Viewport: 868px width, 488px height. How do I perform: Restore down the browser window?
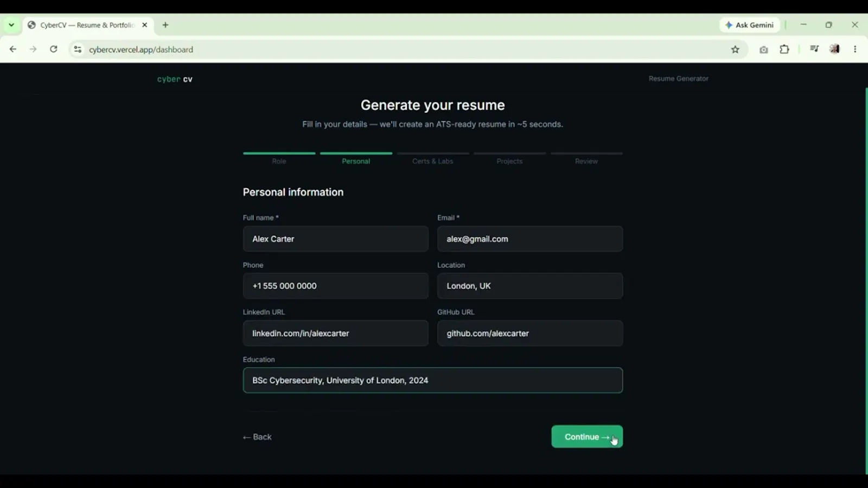[829, 25]
